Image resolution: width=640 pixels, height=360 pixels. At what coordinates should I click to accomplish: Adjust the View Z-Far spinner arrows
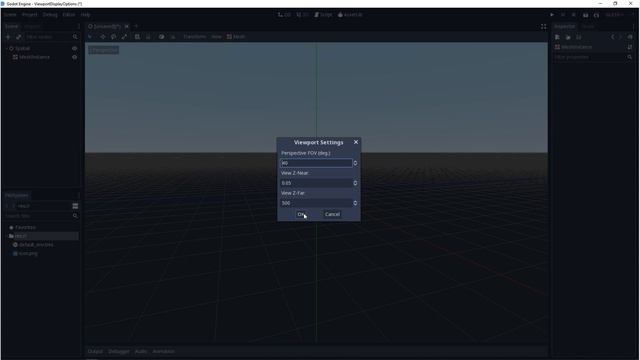(355, 203)
